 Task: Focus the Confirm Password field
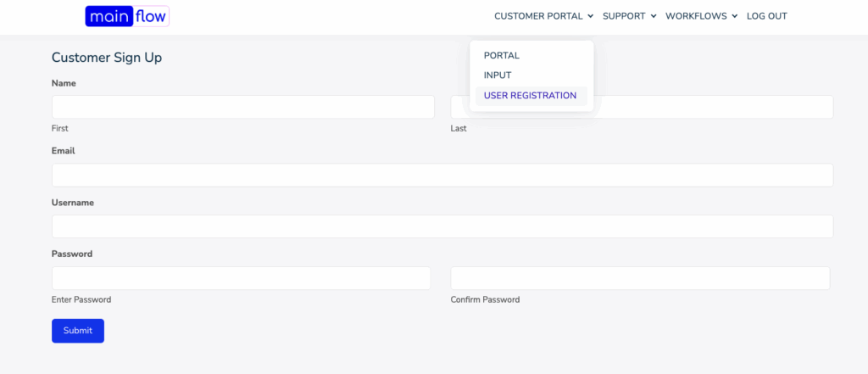click(640, 278)
